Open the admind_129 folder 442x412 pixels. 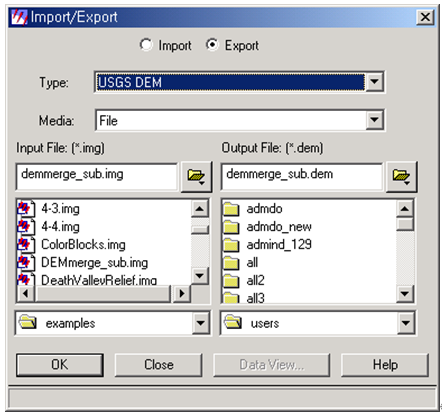coord(279,245)
